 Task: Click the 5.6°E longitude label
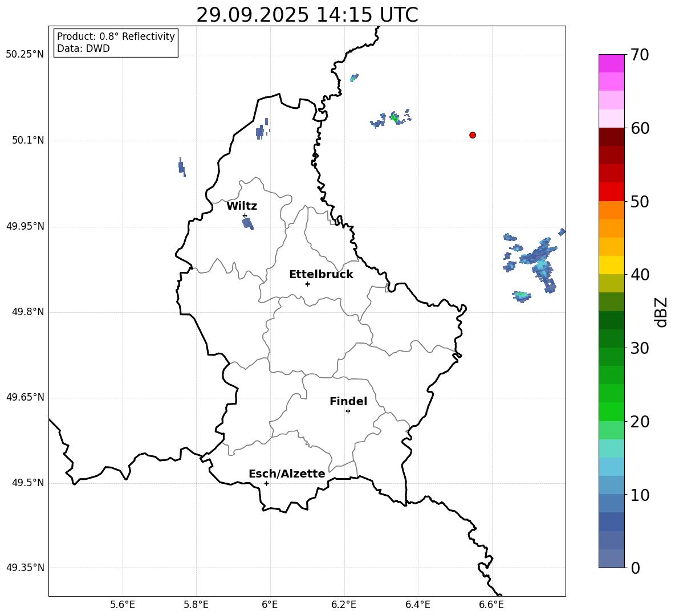pyautogui.click(x=123, y=605)
